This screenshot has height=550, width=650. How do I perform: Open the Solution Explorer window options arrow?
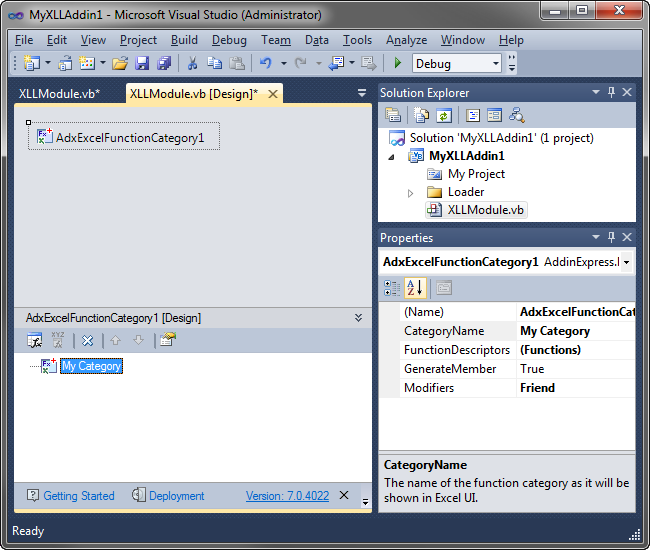coord(596,92)
